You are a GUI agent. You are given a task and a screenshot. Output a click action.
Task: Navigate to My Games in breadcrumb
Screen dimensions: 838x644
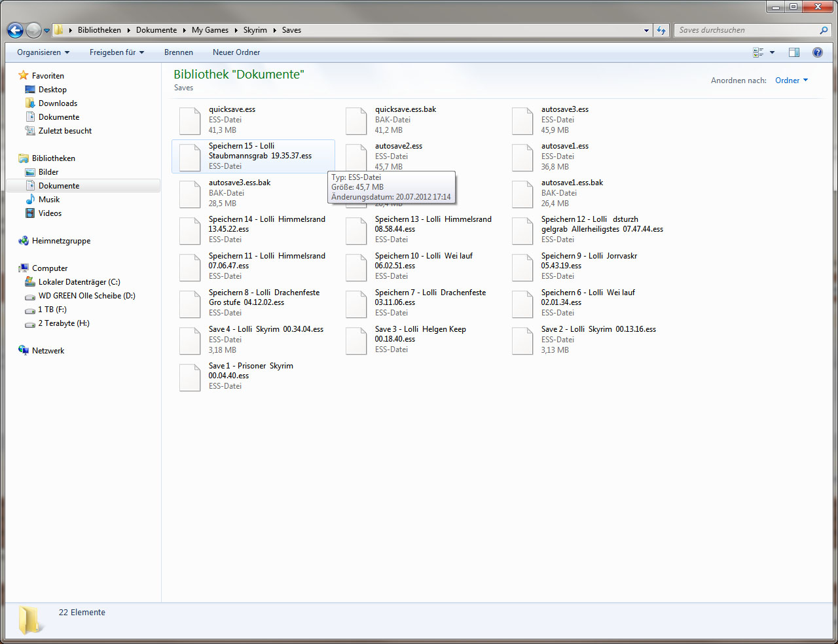[x=209, y=30]
